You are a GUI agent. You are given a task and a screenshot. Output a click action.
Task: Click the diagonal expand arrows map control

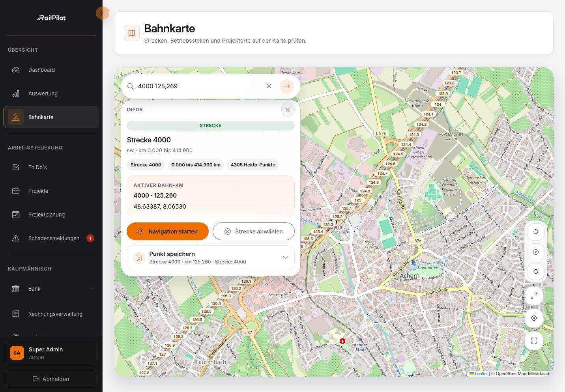coord(534,295)
